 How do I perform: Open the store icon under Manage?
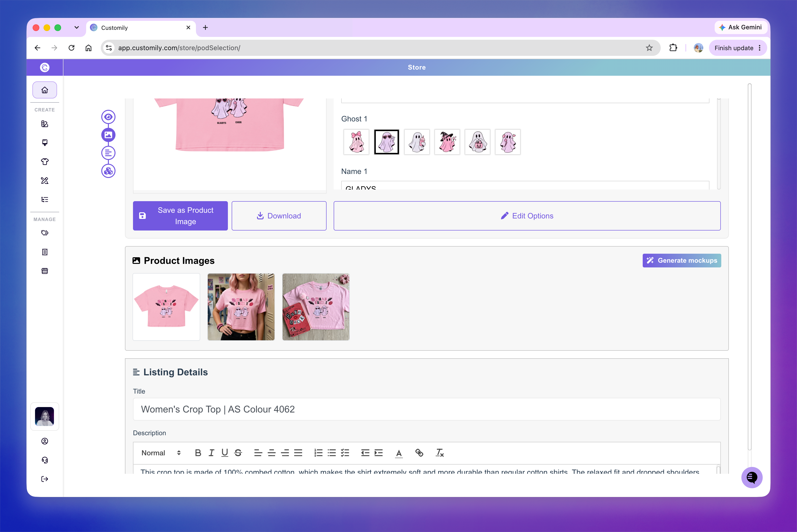tap(44, 271)
